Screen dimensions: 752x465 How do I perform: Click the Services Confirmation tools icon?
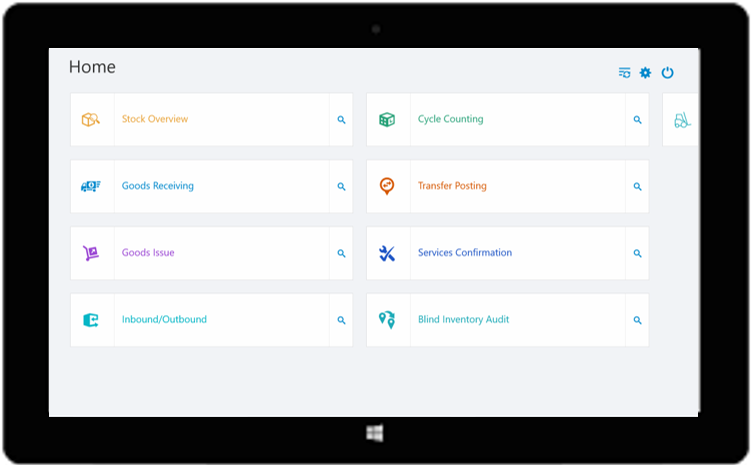(387, 254)
